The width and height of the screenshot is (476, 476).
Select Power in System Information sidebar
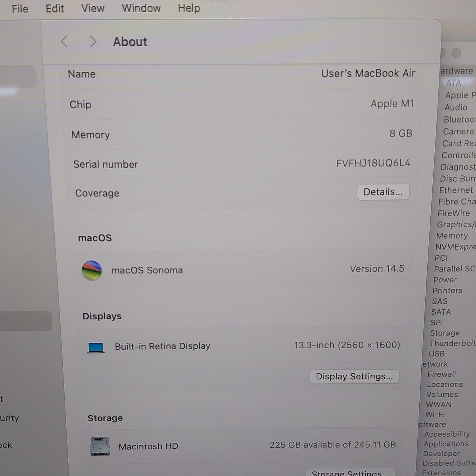tap(445, 280)
